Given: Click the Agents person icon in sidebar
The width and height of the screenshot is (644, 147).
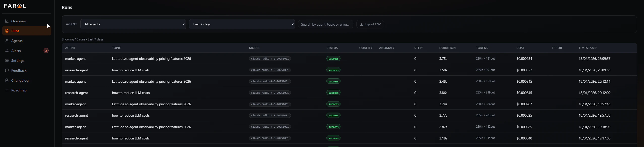Looking at the screenshot, I should 7,41.
